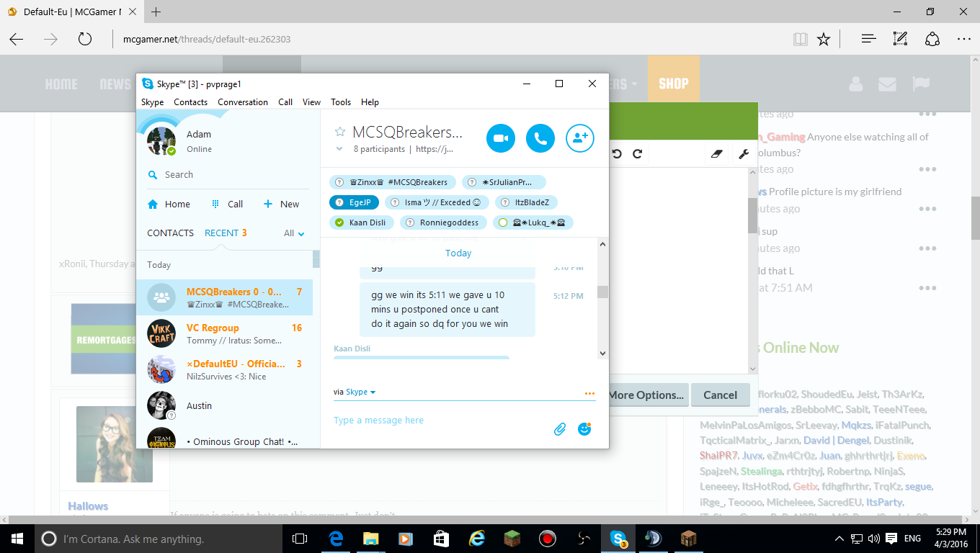Click the Cortana Ask me anything box
The height and width of the screenshot is (553, 980).
[x=157, y=539]
